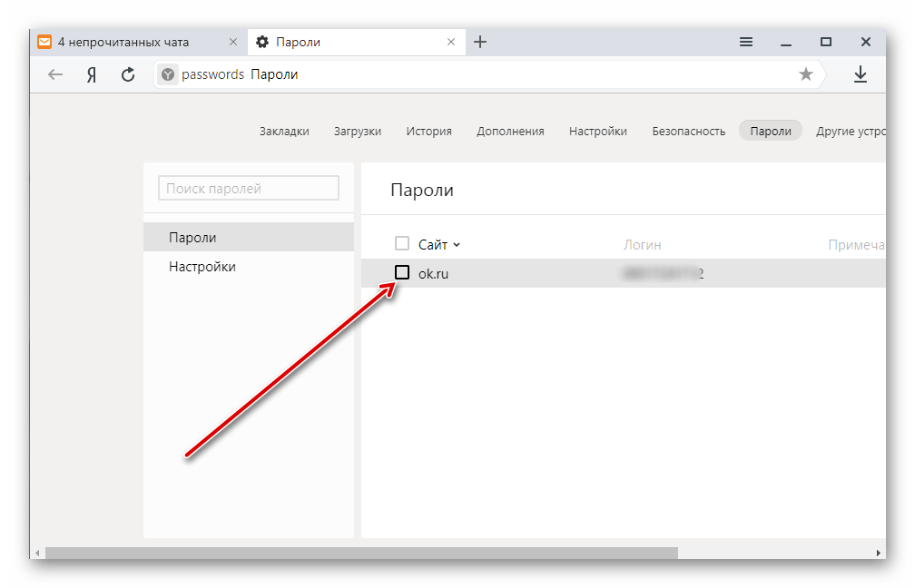Open the Безопасность page
Viewport: 915px width, 588px height.
pyautogui.click(x=688, y=131)
